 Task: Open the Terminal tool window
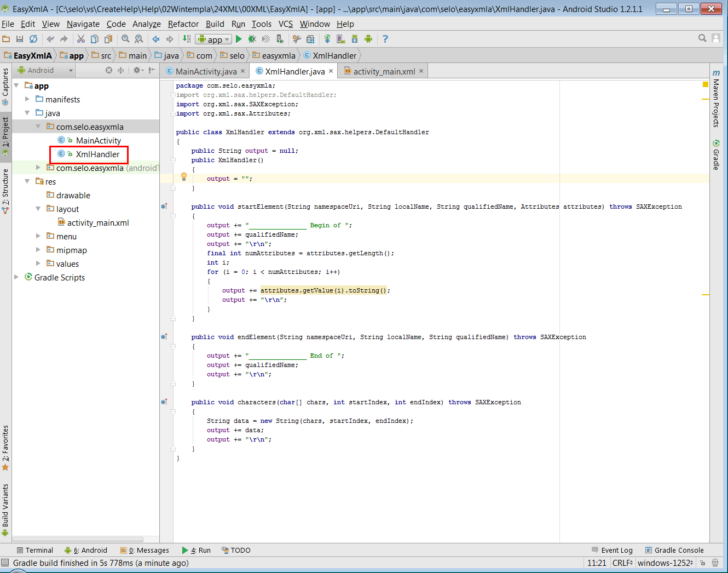[x=34, y=551]
